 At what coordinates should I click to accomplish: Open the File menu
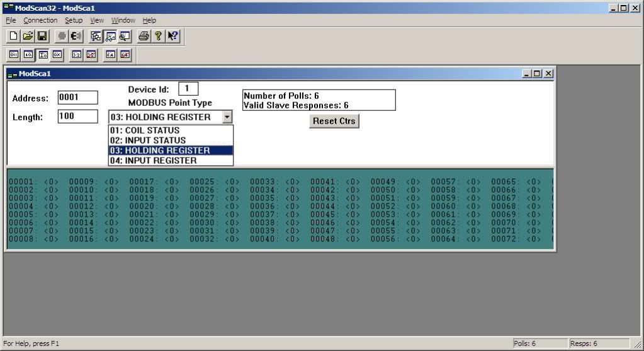[x=11, y=20]
